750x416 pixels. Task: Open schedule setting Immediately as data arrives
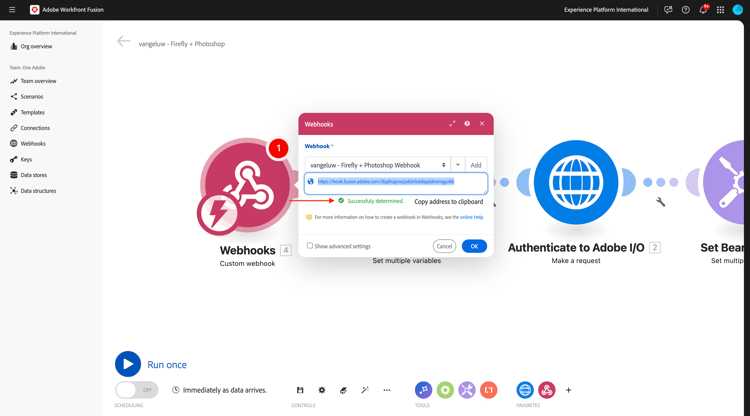(219, 390)
